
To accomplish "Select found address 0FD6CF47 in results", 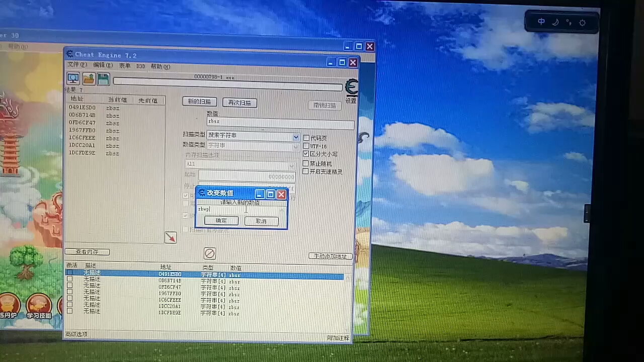I will pos(82,123).
